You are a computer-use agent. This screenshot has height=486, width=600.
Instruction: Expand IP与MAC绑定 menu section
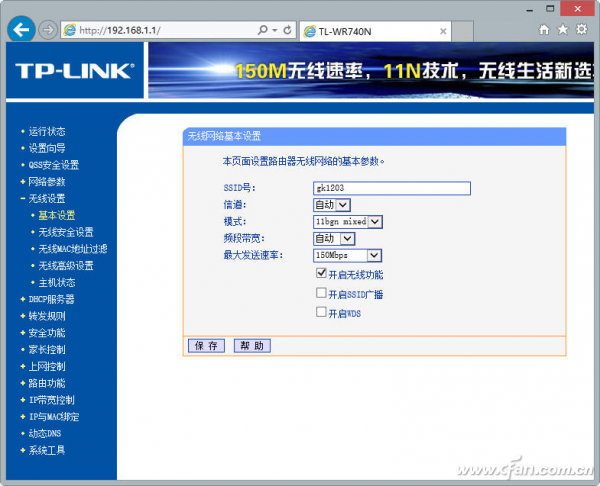pos(54,417)
